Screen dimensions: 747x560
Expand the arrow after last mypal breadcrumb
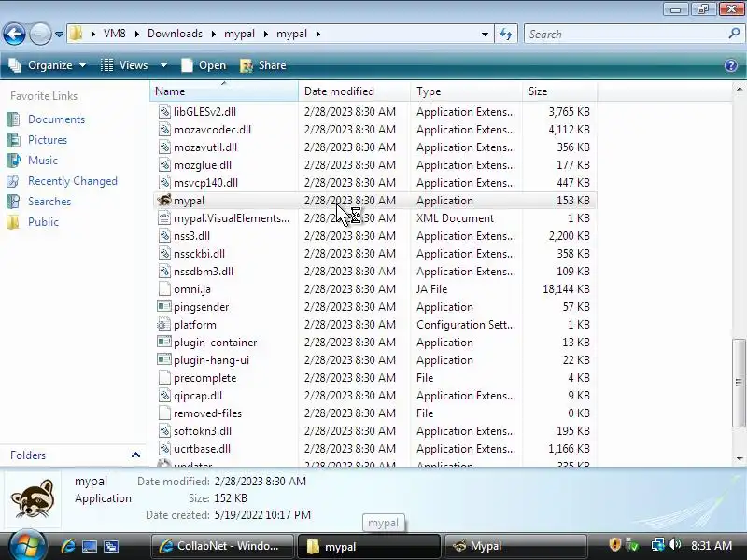(x=317, y=34)
